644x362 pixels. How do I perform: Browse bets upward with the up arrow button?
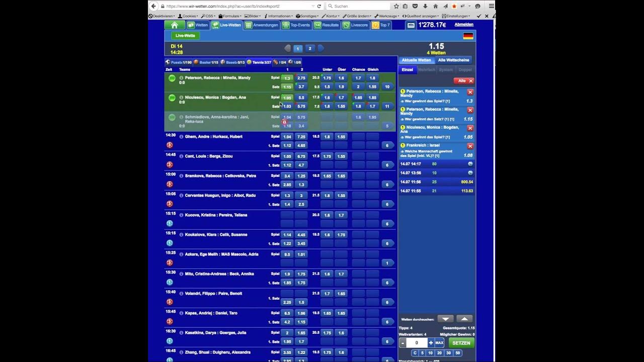[x=464, y=319]
